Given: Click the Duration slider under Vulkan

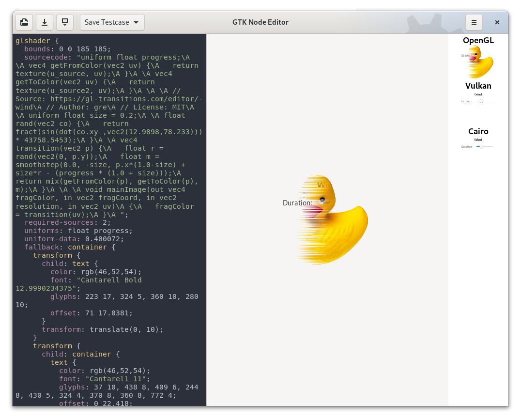Looking at the screenshot, I should pyautogui.click(x=485, y=101).
